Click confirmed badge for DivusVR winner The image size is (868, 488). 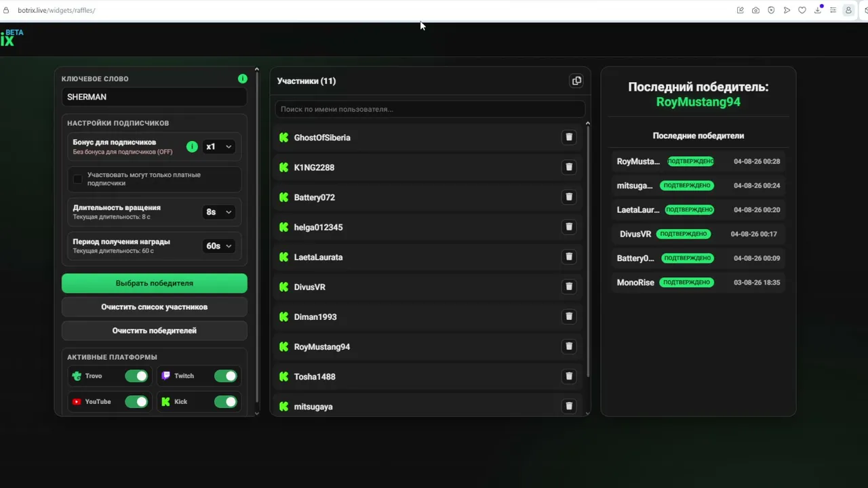pos(683,234)
